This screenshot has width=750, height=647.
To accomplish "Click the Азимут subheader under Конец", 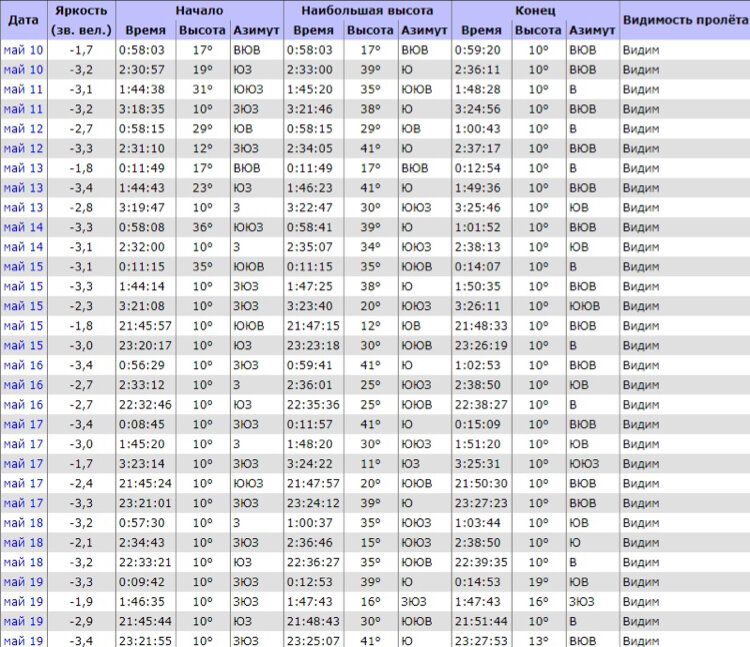I will [x=592, y=30].
